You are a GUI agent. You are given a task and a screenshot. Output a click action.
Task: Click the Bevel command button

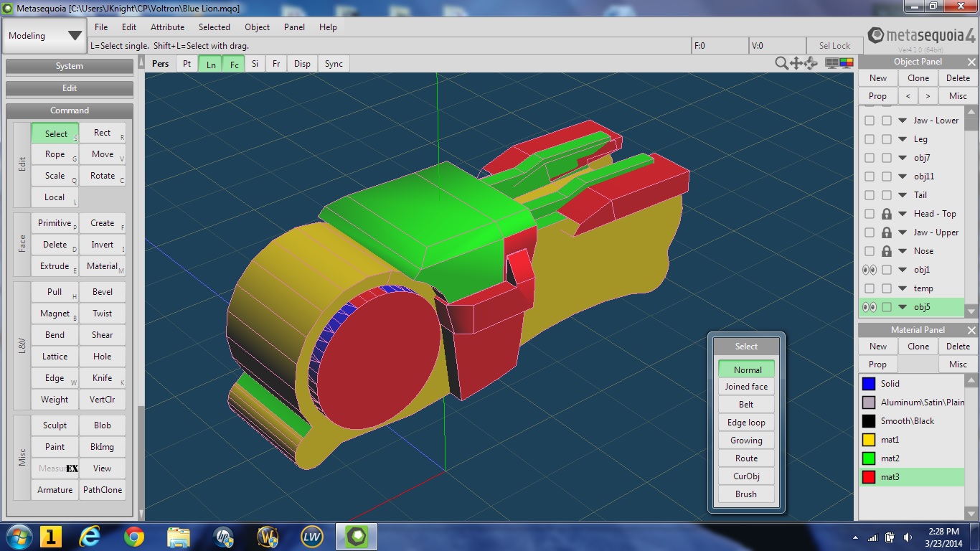[x=103, y=292]
